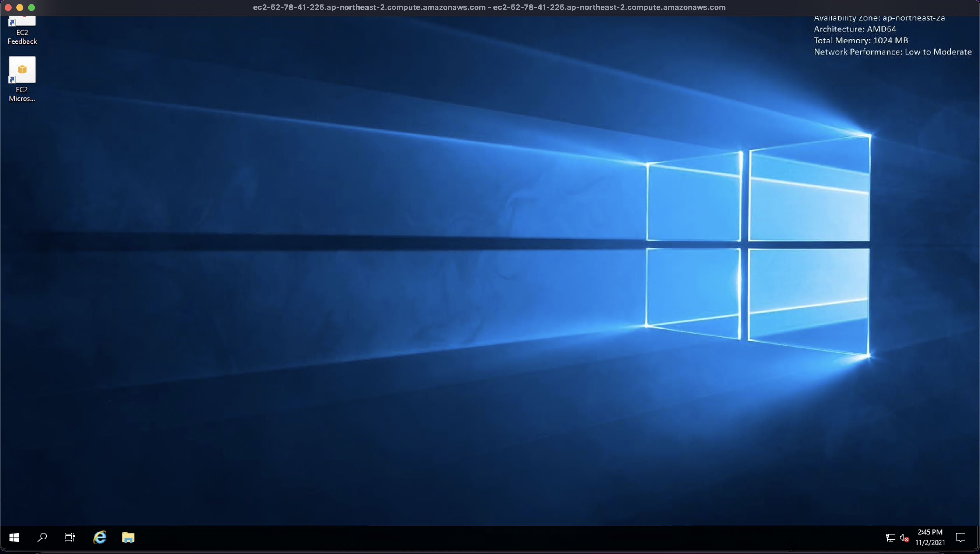Click the network status tray icon
The width and height of the screenshot is (980, 554).
click(890, 538)
